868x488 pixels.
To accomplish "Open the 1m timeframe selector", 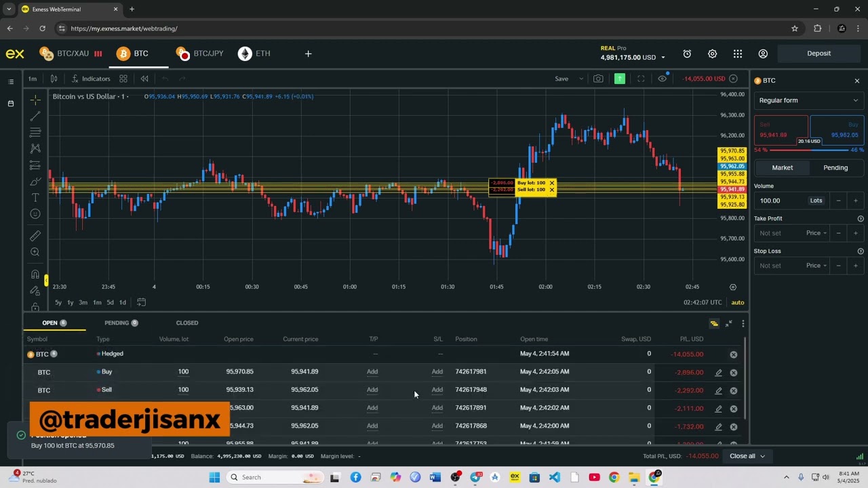I will click(33, 79).
